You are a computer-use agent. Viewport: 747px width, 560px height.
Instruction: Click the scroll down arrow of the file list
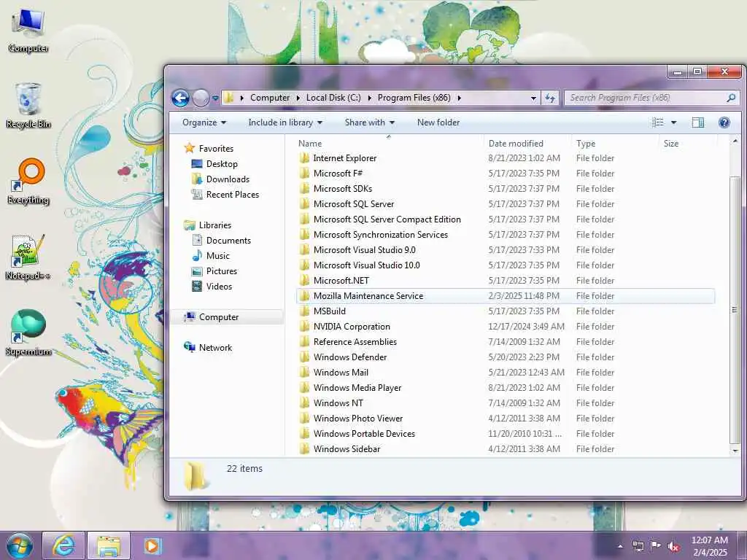(735, 451)
